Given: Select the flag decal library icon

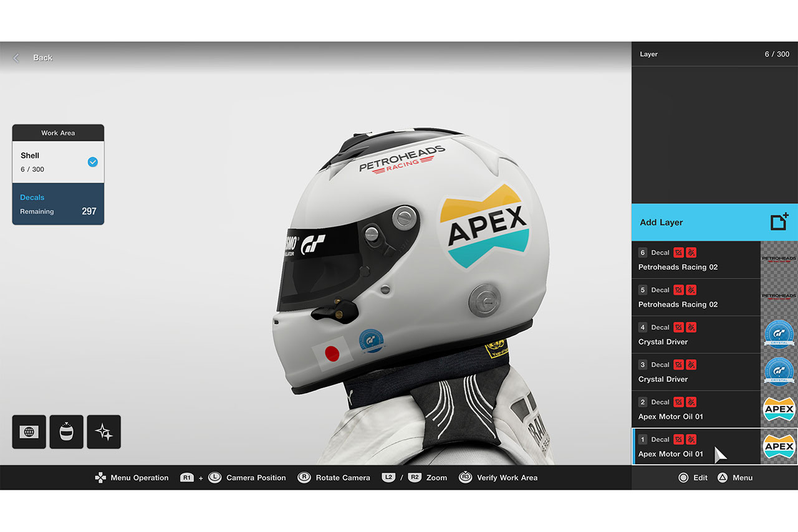Looking at the screenshot, I should 29,431.
